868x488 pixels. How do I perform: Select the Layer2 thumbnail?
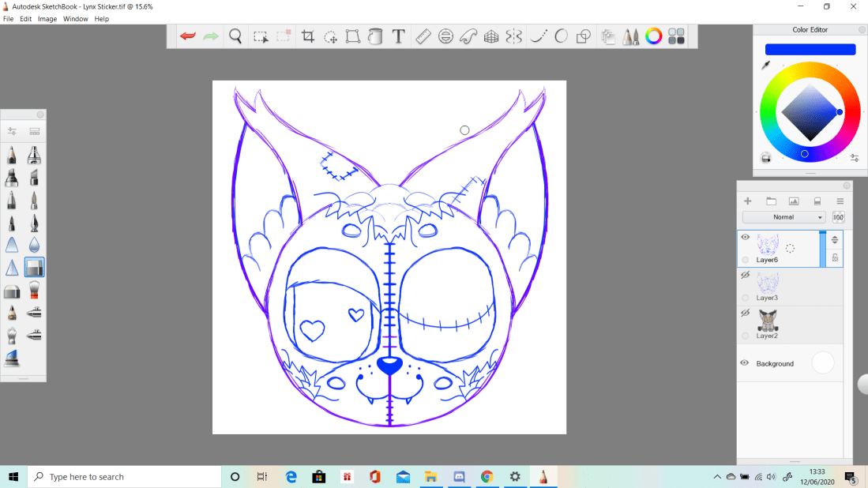[x=768, y=320]
